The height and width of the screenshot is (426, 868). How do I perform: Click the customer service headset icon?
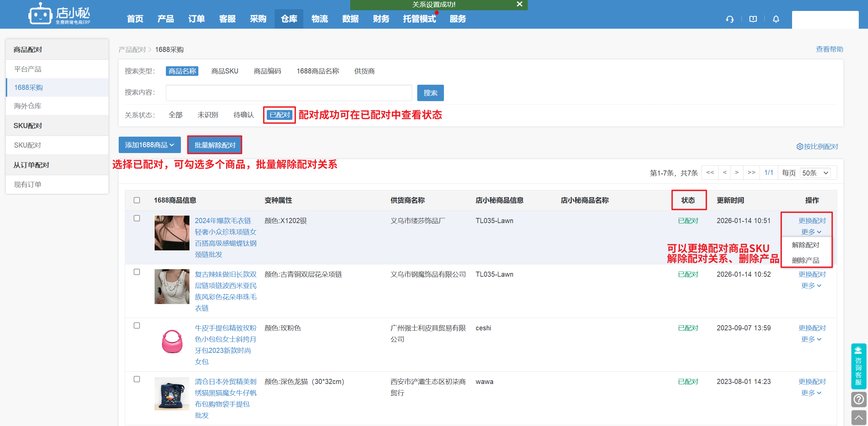(x=729, y=19)
